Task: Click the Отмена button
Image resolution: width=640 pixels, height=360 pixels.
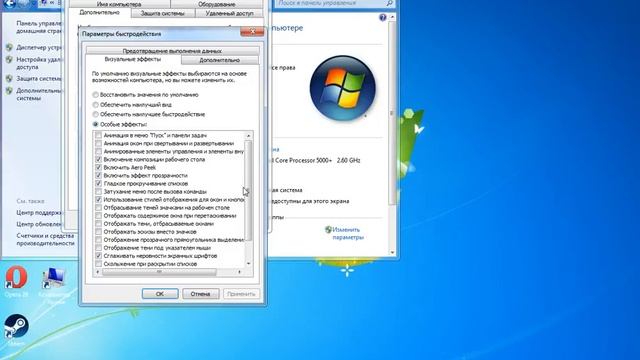Action: pos(200,293)
